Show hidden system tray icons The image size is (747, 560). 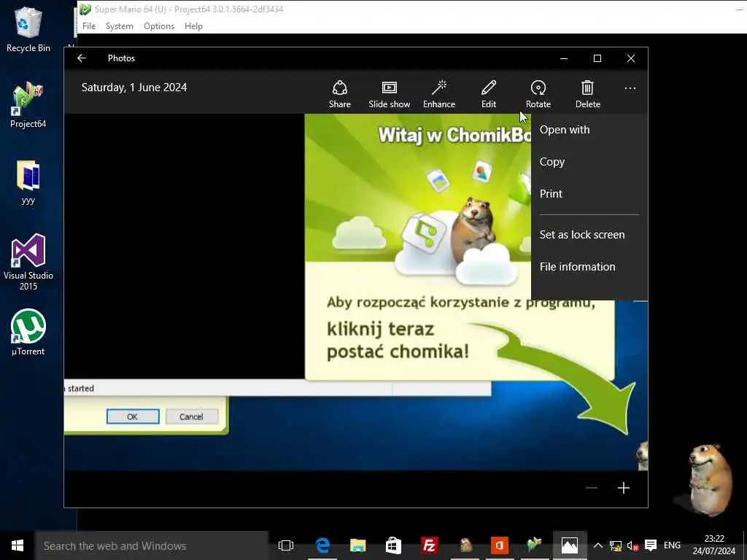(598, 545)
